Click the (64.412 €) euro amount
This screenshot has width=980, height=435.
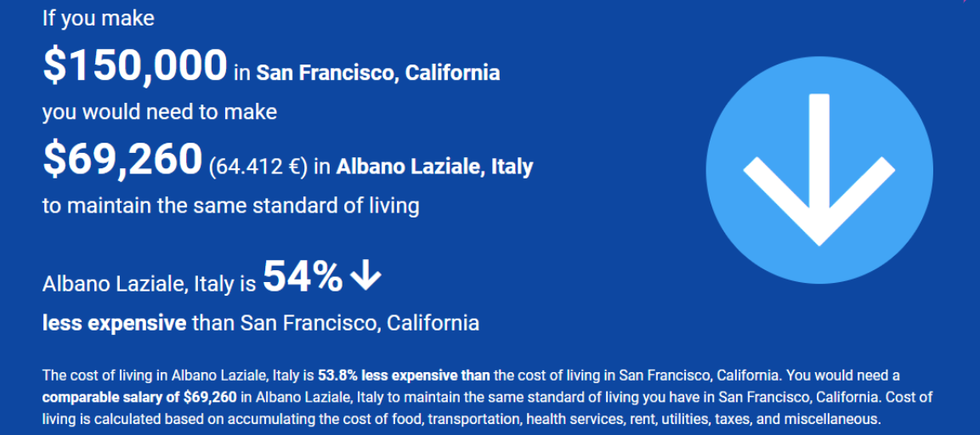click(258, 167)
